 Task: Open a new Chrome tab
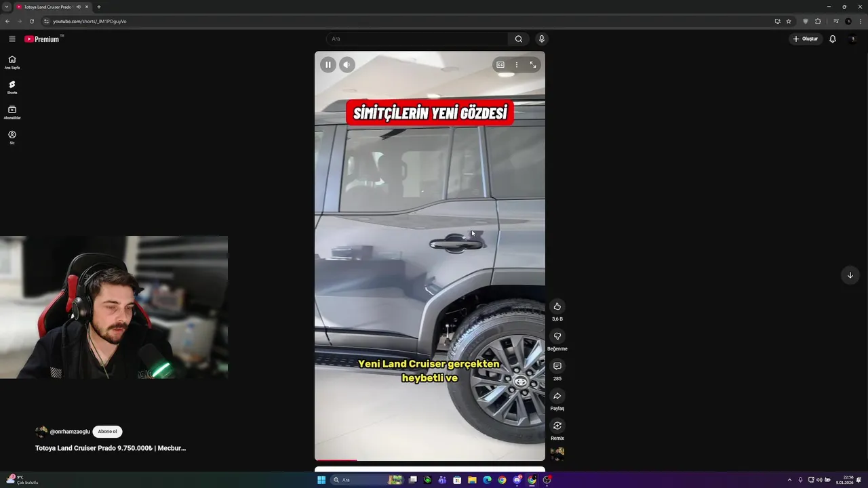[99, 7]
